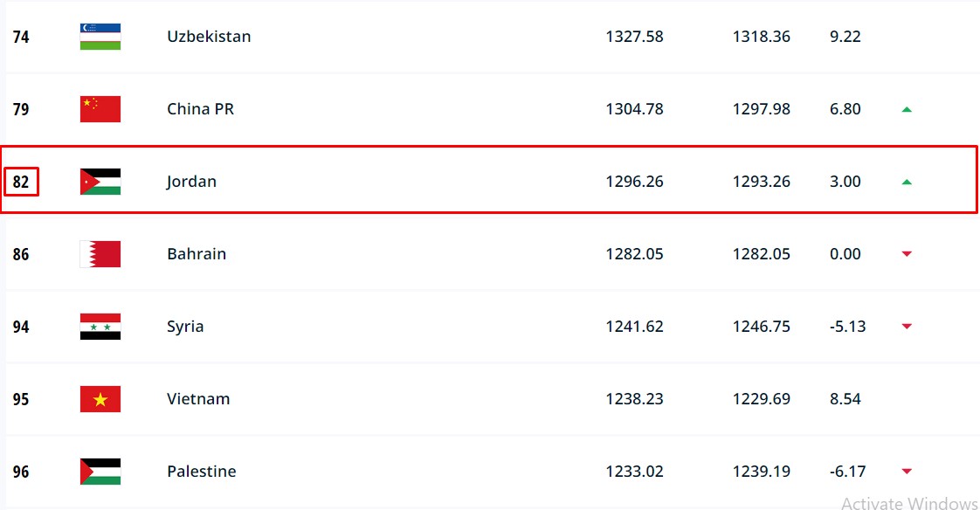Click Bahrain's previous points 1282.05
This screenshot has height=510, width=980.
pos(761,254)
